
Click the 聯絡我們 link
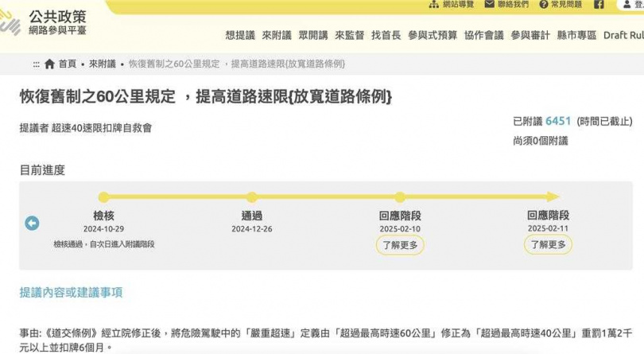[513, 5]
